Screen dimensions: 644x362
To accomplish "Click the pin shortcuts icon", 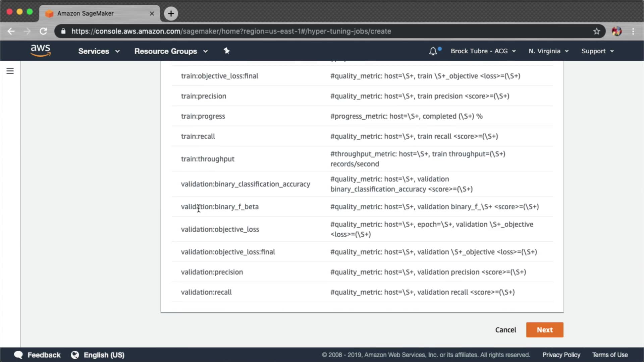I will (227, 51).
